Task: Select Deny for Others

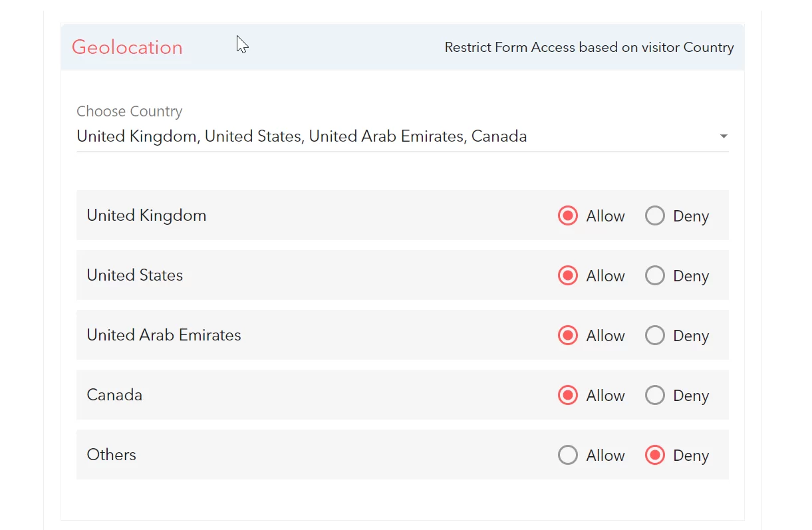Action: click(655, 456)
